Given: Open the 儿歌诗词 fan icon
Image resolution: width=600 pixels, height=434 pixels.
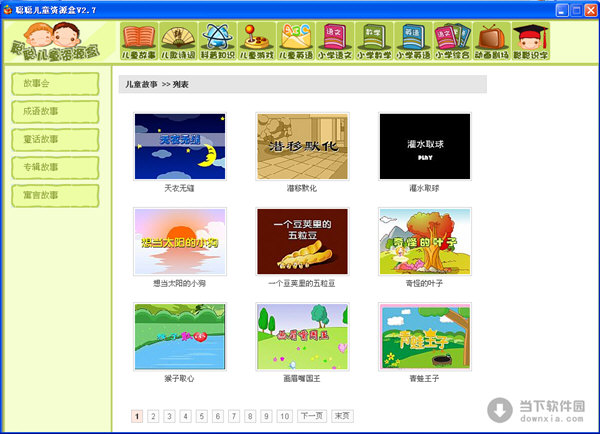Looking at the screenshot, I should (178, 41).
